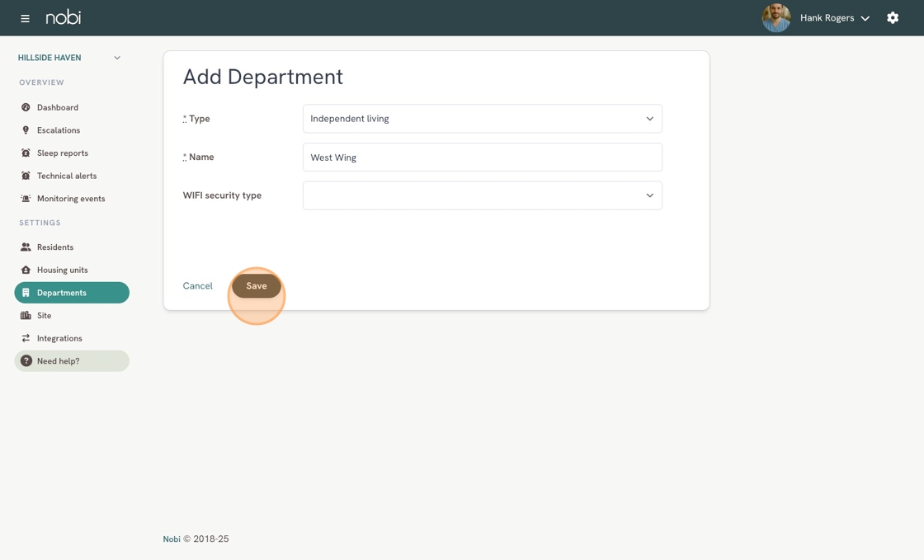Open the settings gear icon
924x560 pixels.
pos(893,17)
